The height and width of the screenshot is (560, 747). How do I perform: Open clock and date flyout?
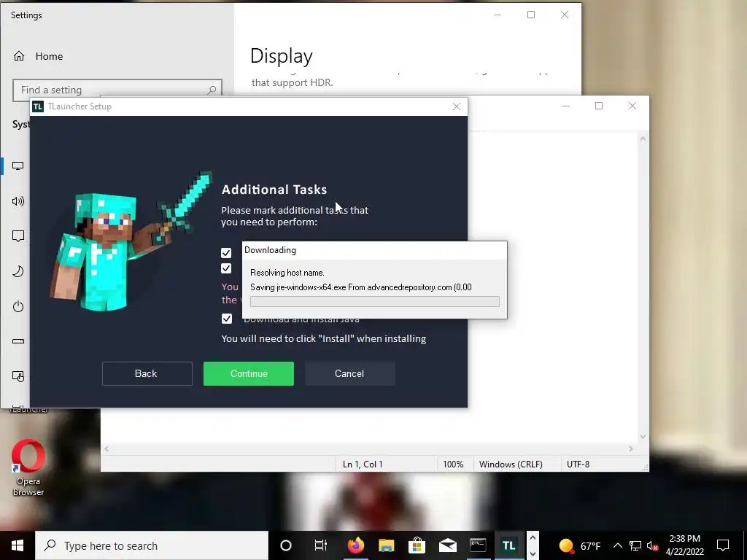(x=684, y=545)
